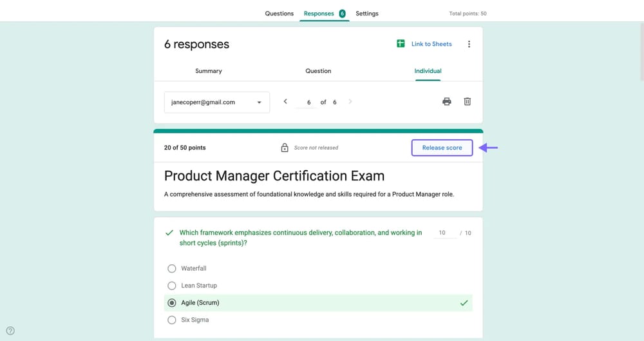
Task: Click the Link to Sheets link
Action: (431, 44)
